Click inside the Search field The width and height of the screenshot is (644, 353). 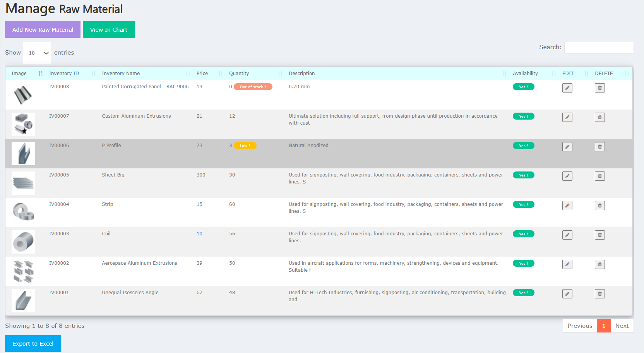click(x=599, y=47)
